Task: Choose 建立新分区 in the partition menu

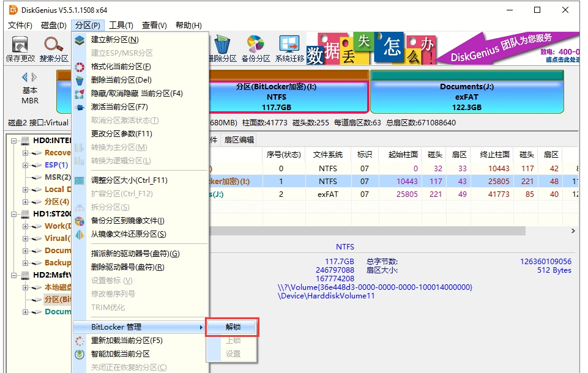Action: [114, 40]
